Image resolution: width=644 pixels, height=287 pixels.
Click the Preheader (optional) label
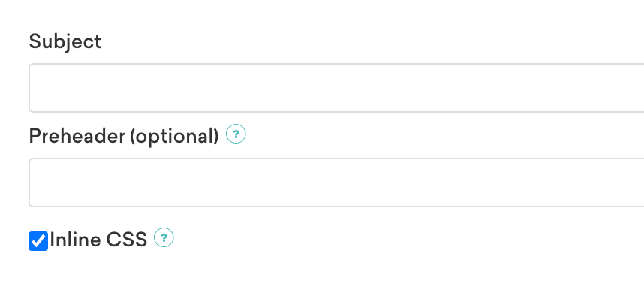coord(124,136)
